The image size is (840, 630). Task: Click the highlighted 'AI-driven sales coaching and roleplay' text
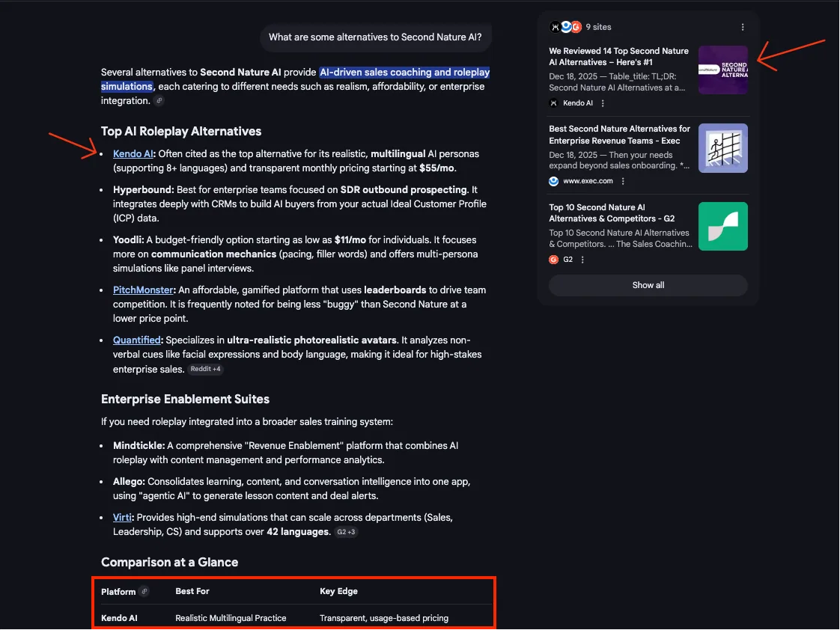pos(404,73)
